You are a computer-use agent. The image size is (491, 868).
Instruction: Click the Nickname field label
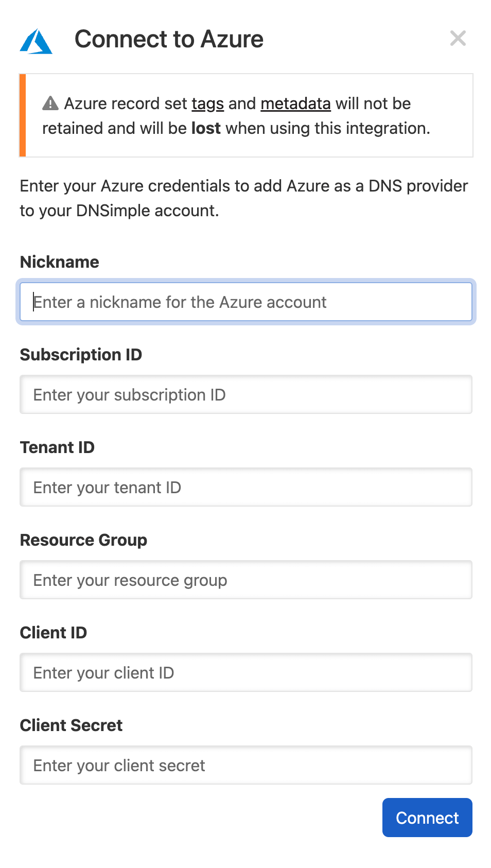59,262
